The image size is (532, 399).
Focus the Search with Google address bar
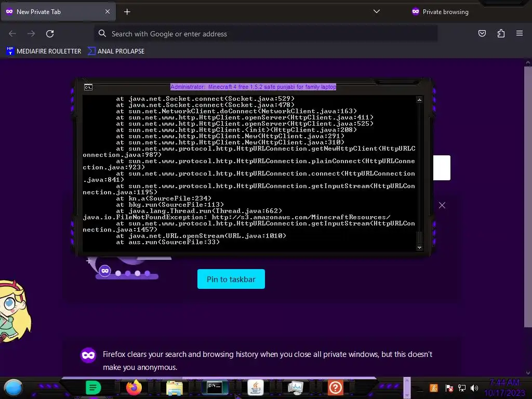[265, 34]
